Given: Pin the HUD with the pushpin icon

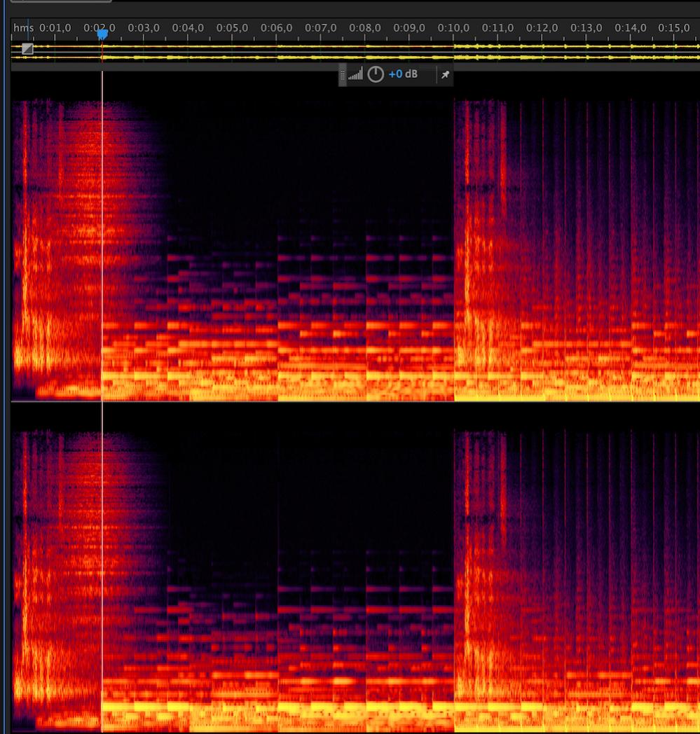Looking at the screenshot, I should tap(445, 74).
